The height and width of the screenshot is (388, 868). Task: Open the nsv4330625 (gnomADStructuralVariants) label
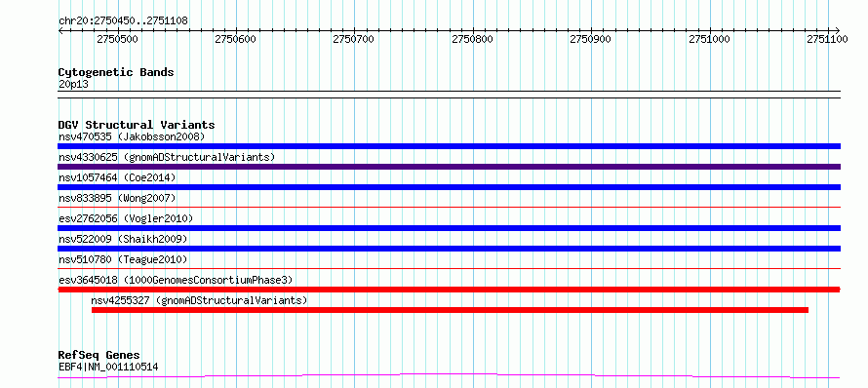point(167,157)
